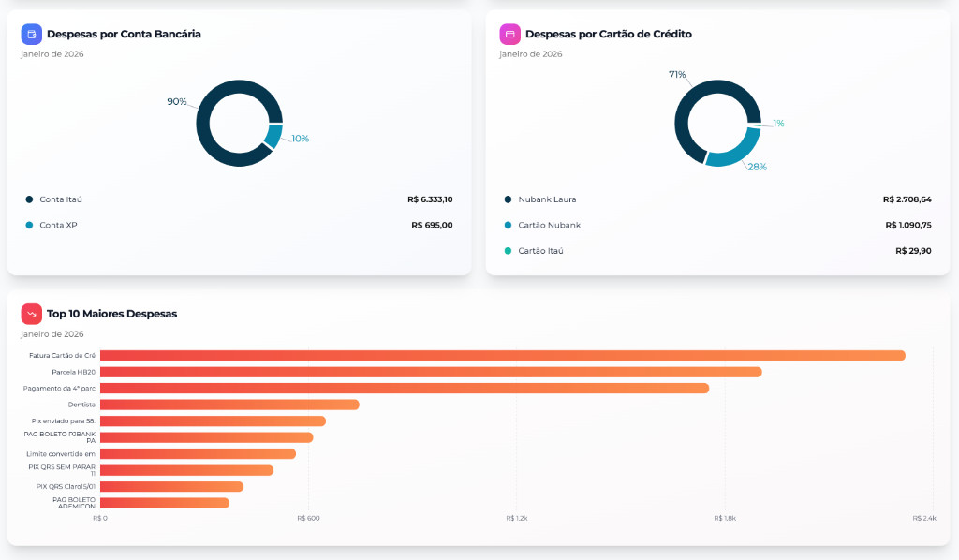Click the PIX QRS Claro15/01 bar
959x560 pixels.
click(172, 487)
